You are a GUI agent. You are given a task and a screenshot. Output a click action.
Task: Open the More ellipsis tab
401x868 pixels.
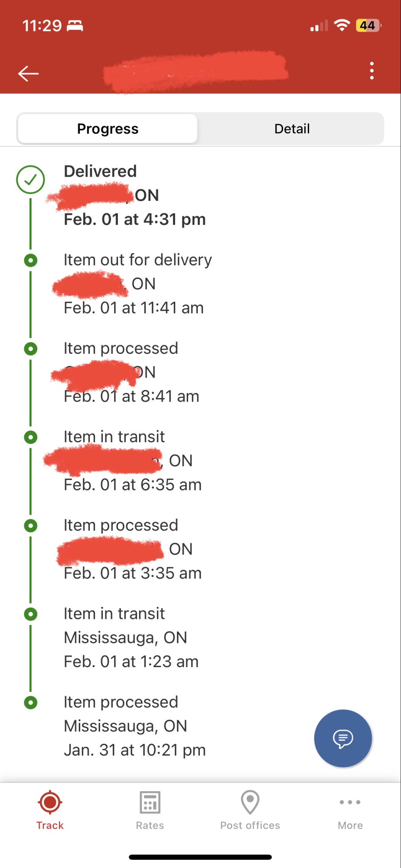[x=350, y=802]
